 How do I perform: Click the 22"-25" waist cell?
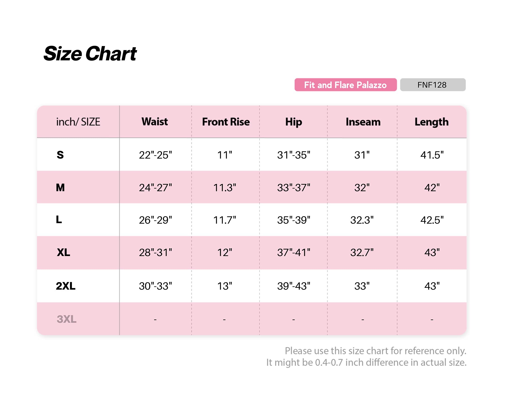[x=156, y=155]
